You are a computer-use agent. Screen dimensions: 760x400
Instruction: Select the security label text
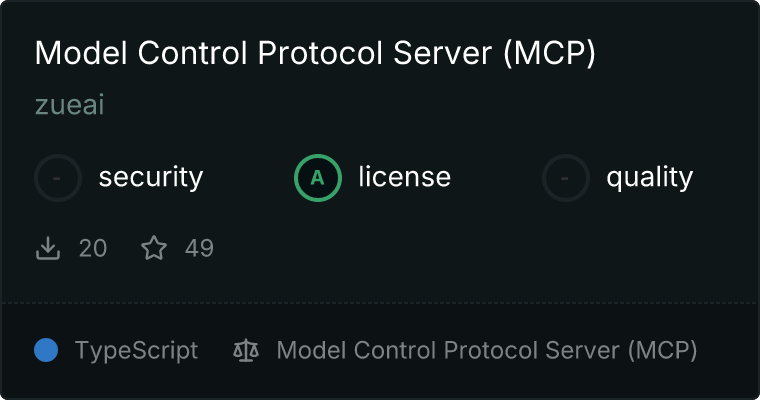pyautogui.click(x=151, y=177)
